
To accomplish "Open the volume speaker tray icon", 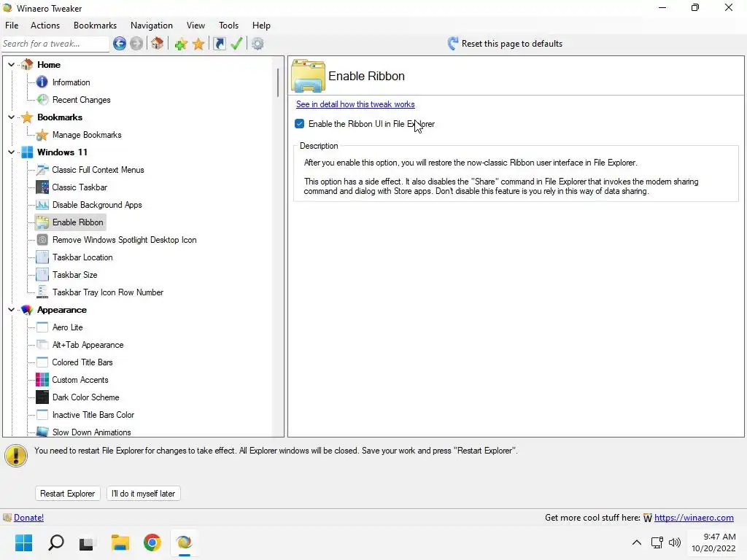I will point(675,542).
